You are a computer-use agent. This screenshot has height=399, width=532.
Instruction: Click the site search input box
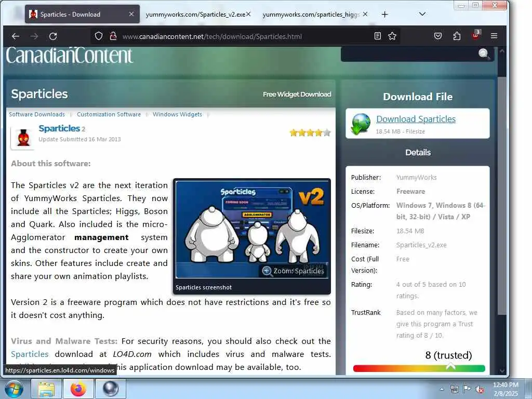409,54
